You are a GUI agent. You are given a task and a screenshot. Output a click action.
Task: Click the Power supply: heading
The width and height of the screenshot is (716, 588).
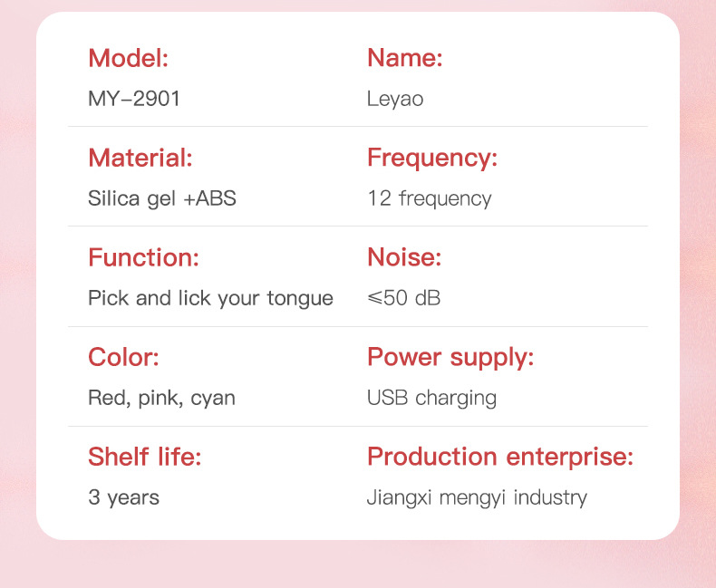pos(450,358)
